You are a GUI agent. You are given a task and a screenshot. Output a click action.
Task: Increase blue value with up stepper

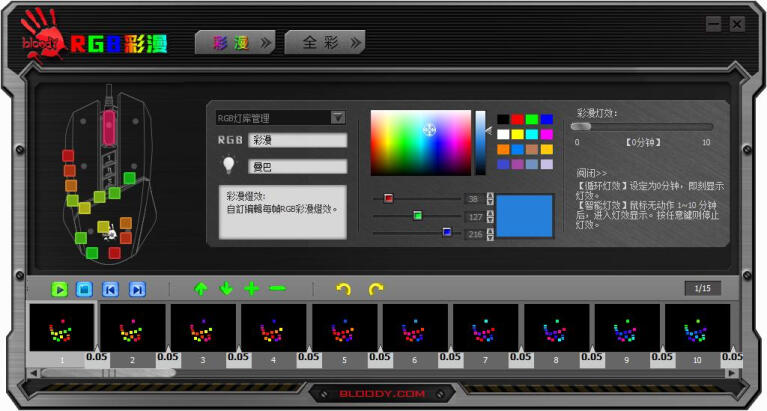[490, 231]
